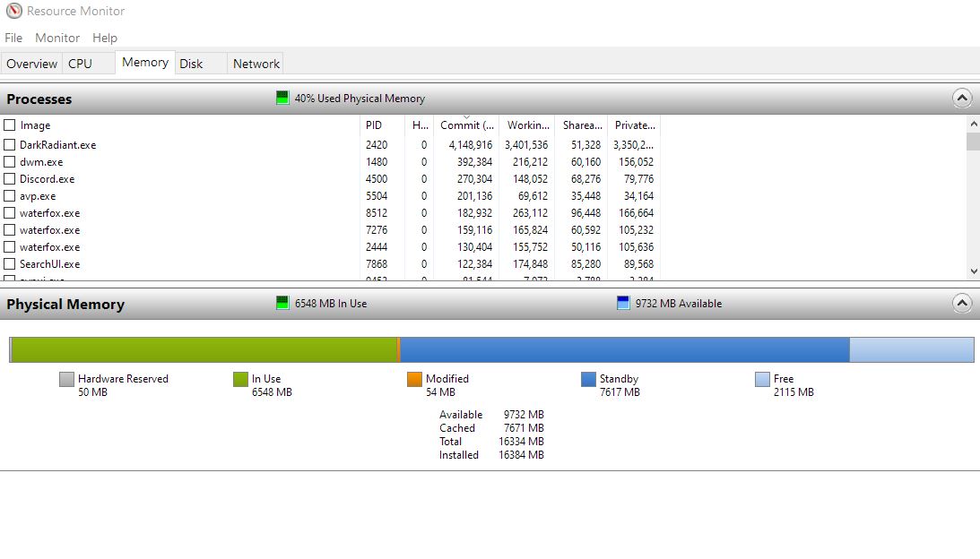Open the Network tab
The height and width of the screenshot is (559, 980).
(256, 64)
